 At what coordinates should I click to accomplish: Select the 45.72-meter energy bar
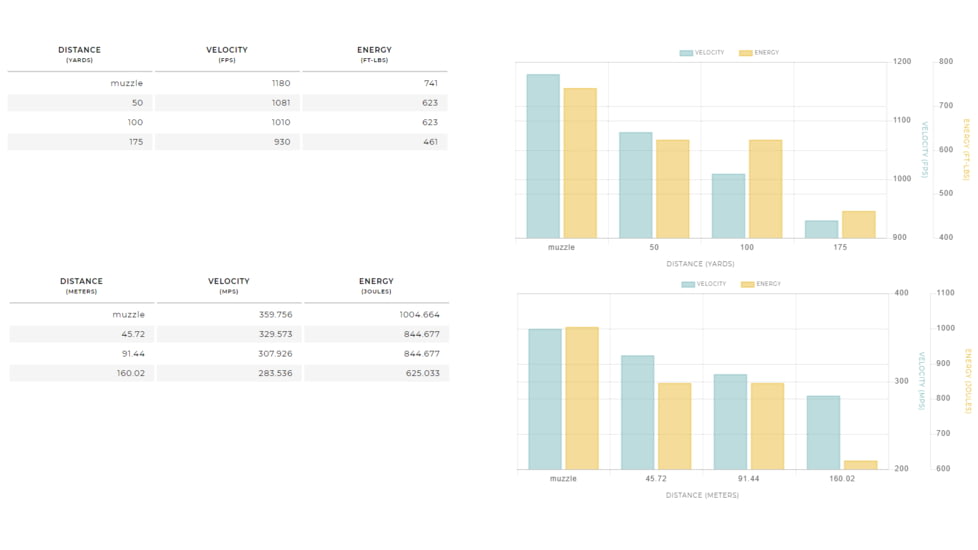[674, 426]
